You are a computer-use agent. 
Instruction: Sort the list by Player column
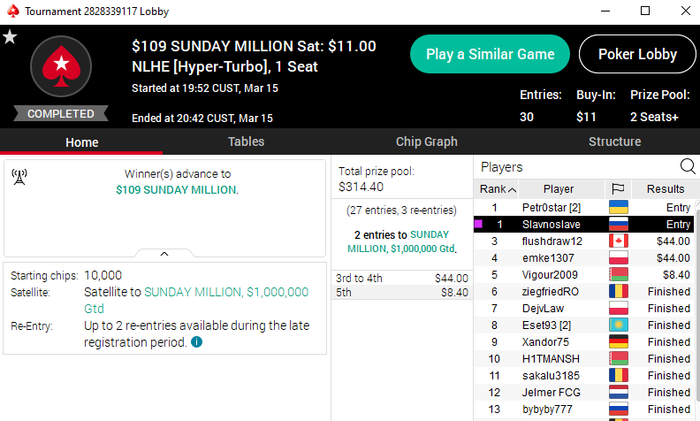pyautogui.click(x=558, y=188)
